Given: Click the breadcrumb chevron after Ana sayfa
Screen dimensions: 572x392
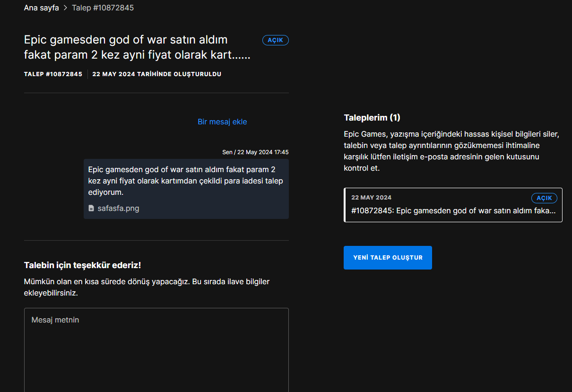Looking at the screenshot, I should (66, 8).
